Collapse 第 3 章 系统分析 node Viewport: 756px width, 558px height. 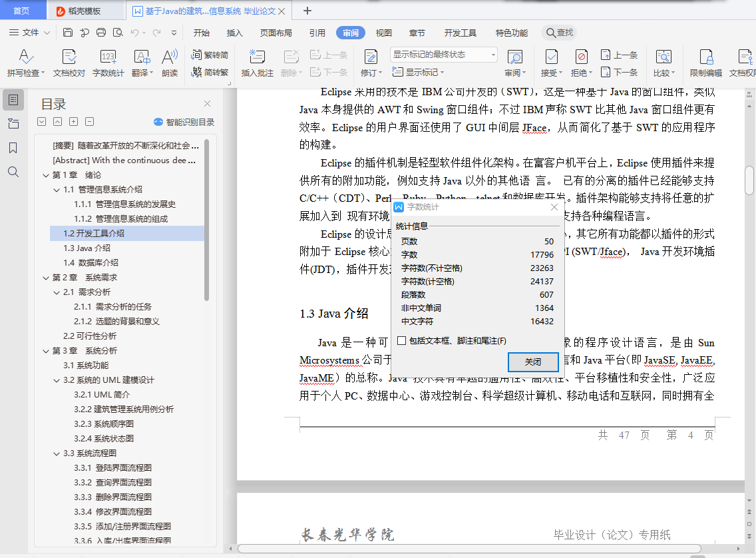(x=46, y=351)
